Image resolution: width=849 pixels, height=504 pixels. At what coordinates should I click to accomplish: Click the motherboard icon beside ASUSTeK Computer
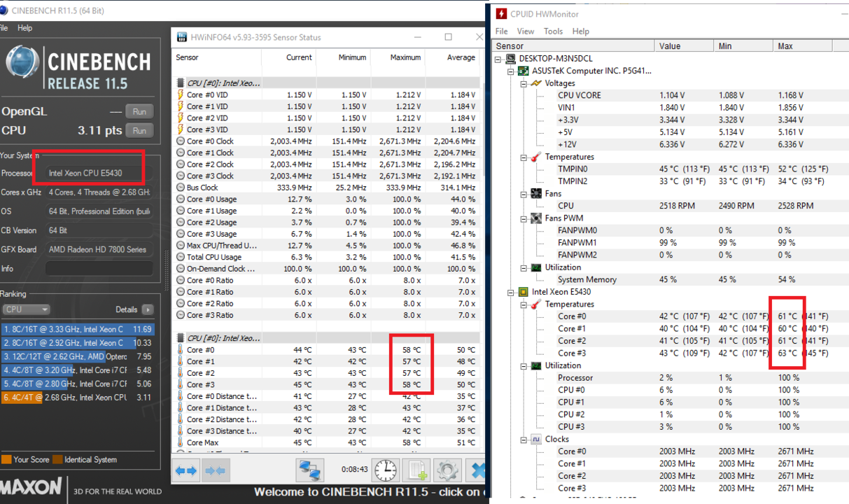tap(523, 71)
